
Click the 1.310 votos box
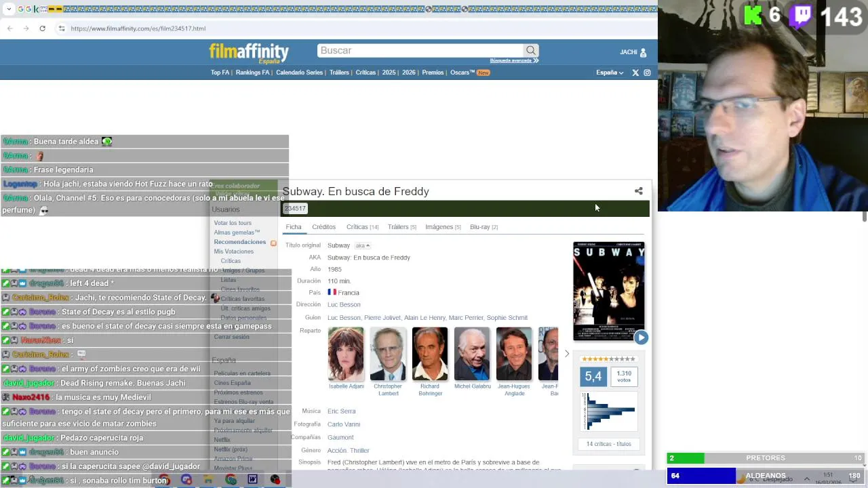coord(624,377)
